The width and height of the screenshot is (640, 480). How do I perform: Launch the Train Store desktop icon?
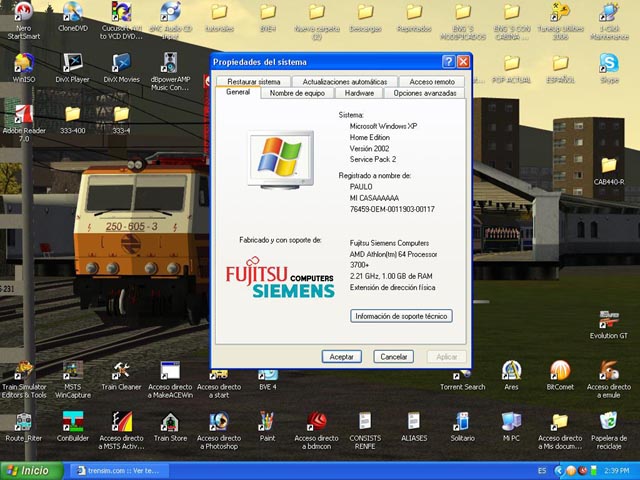(170, 421)
